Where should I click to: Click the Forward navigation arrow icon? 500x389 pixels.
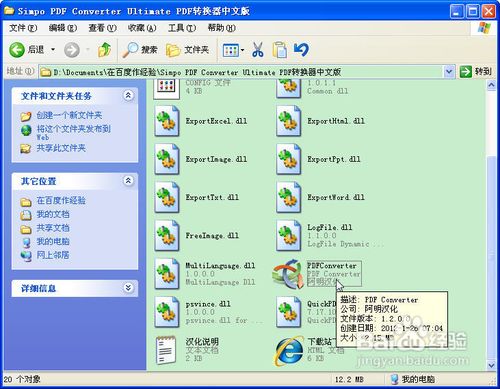[72, 50]
